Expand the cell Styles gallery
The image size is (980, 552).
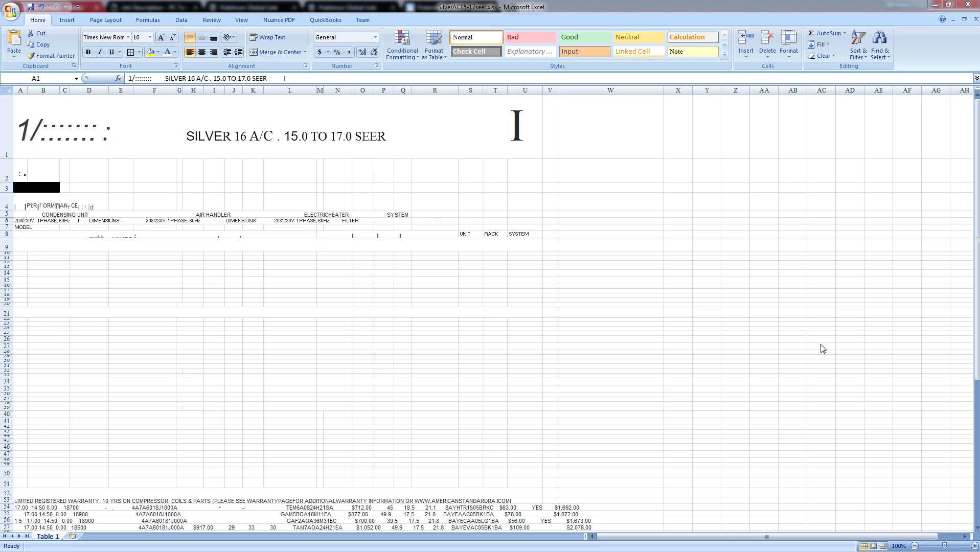tap(724, 54)
